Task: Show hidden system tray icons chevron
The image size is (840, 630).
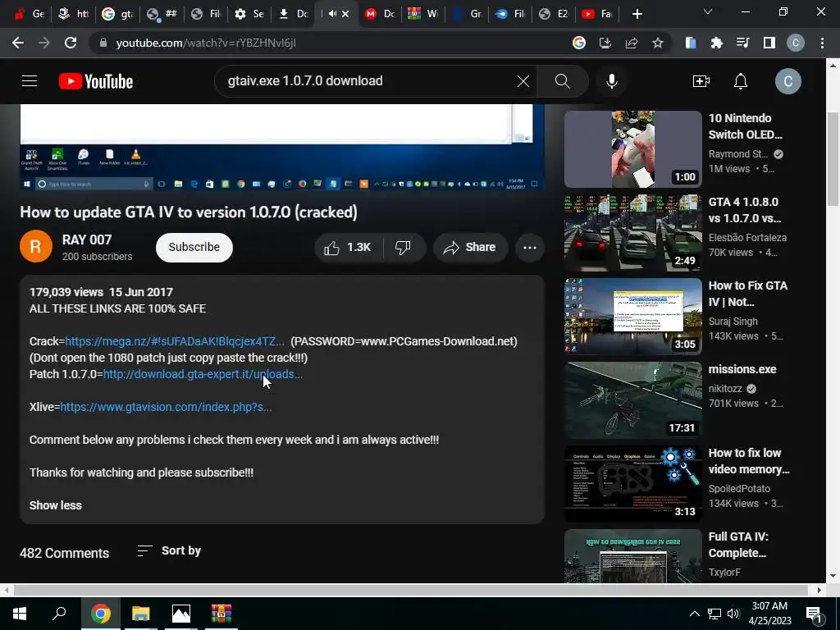Action: 694,614
